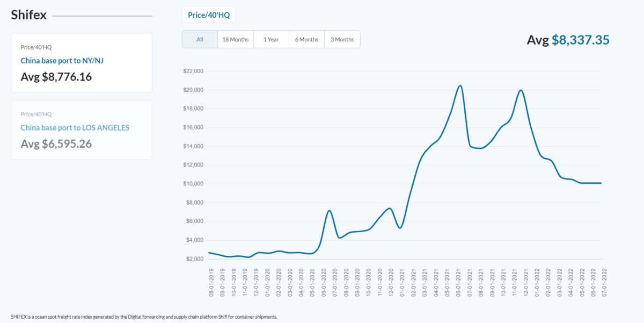
Task: Switch to the 18 Months range
Action: coord(235,39)
